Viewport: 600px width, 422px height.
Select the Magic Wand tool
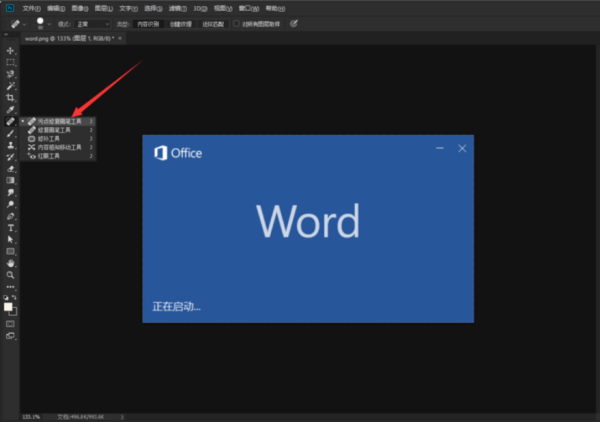coord(10,86)
